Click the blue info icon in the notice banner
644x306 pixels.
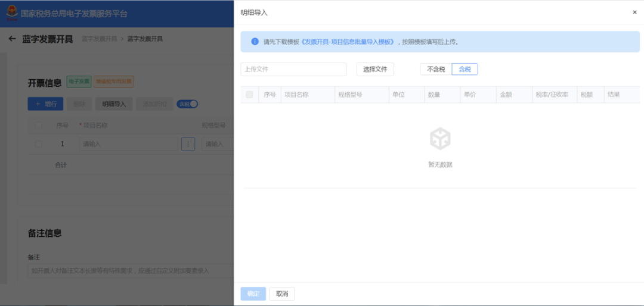pyautogui.click(x=255, y=42)
